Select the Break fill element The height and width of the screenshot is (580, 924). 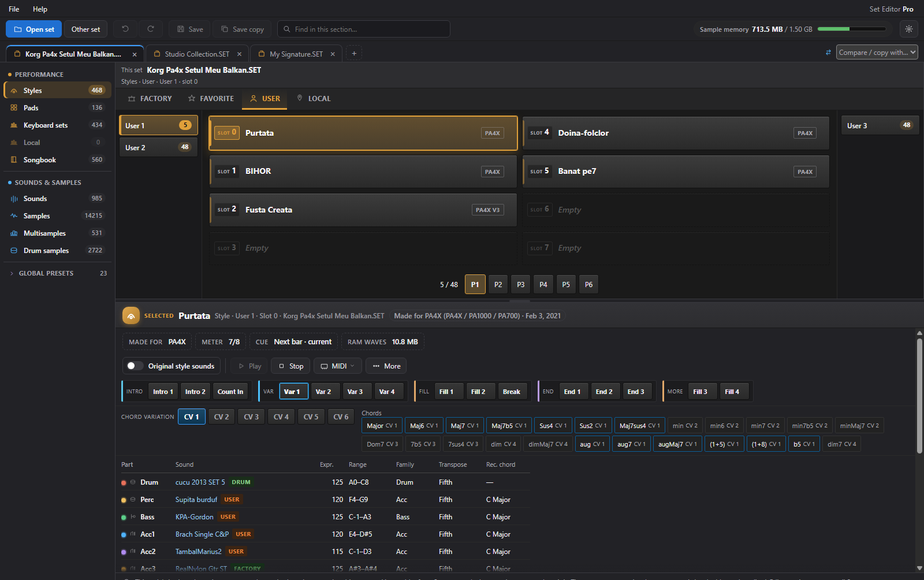[512, 392]
